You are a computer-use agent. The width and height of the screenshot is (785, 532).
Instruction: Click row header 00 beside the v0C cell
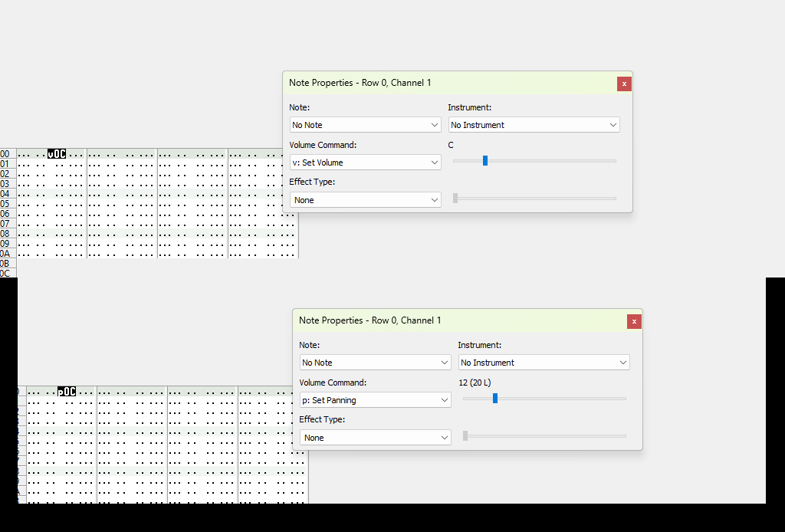pyautogui.click(x=5, y=154)
